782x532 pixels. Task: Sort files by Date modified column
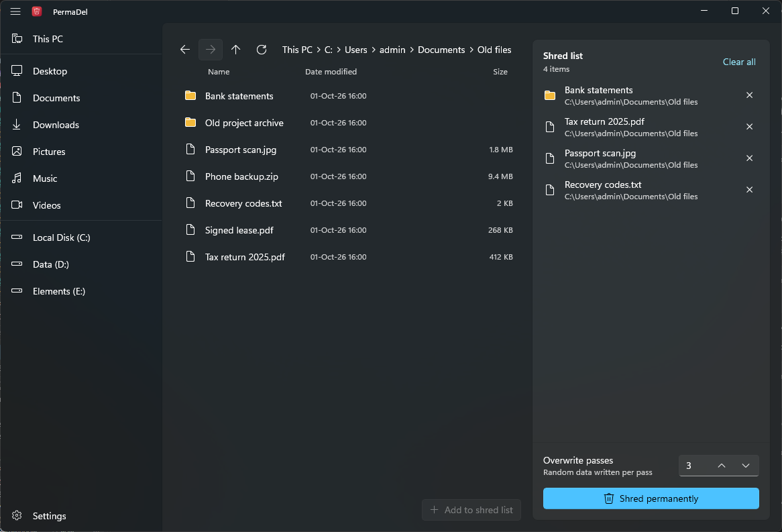click(x=331, y=72)
